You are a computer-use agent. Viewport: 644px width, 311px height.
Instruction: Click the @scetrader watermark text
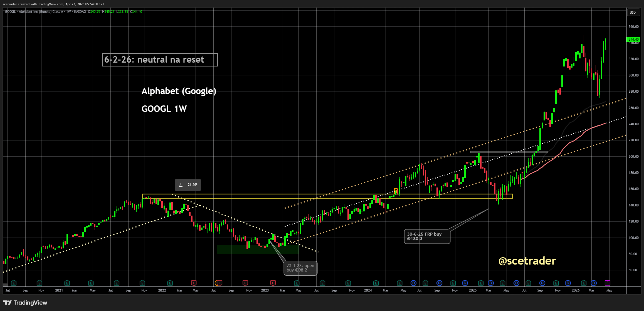coord(527,261)
